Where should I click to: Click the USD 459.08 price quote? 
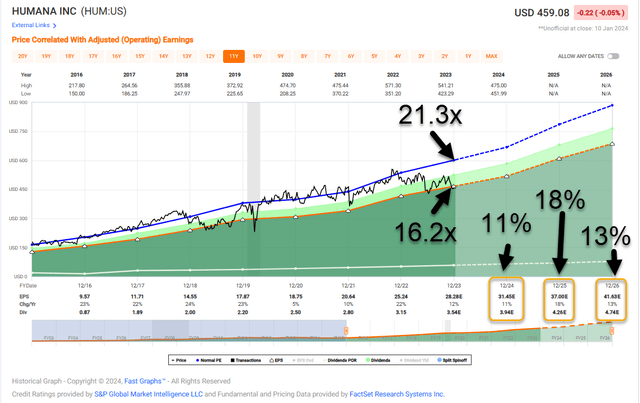point(542,13)
